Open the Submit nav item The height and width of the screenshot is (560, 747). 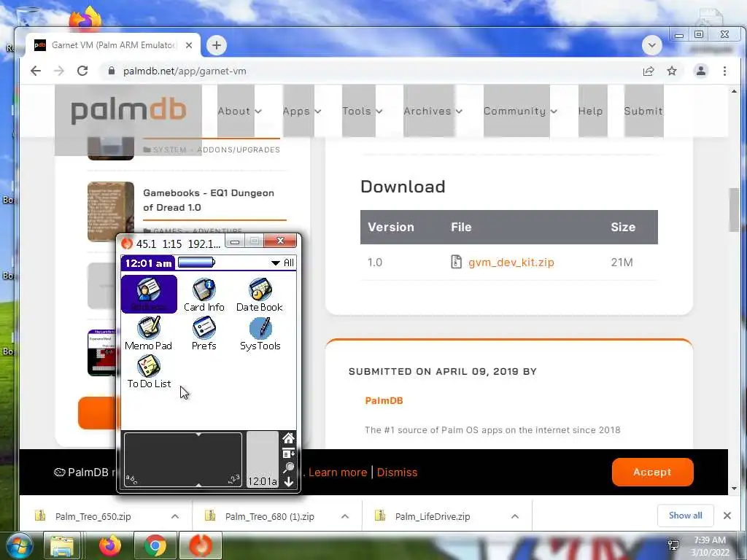[643, 111]
